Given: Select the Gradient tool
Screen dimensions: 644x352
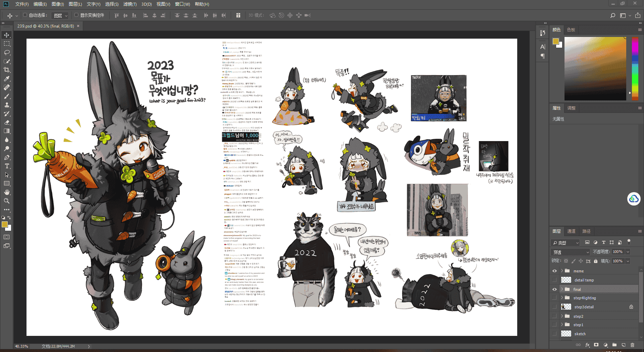Looking at the screenshot, I should tap(7, 131).
